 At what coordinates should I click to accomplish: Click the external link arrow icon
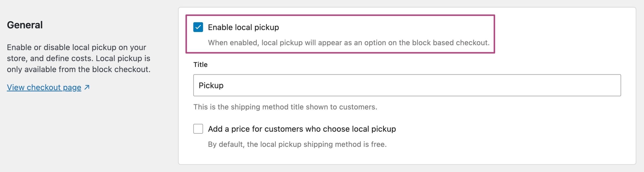pyautogui.click(x=87, y=88)
